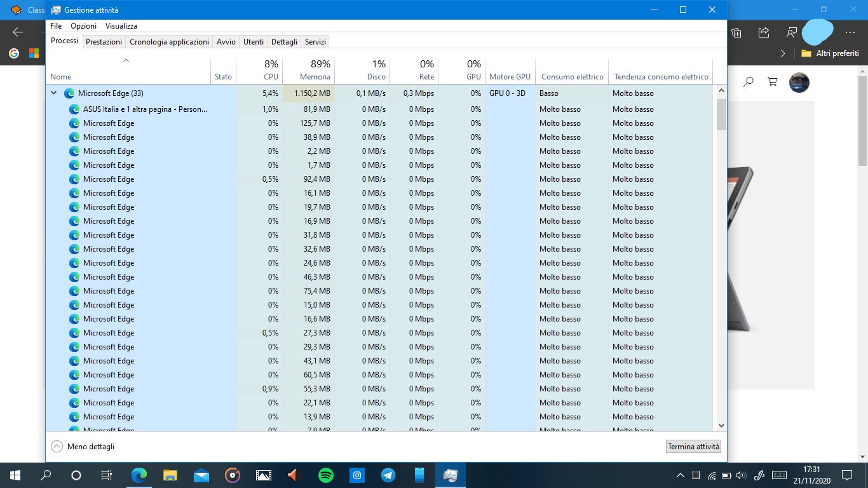Open the Opzioni menu
This screenshot has height=488, width=868.
coord(83,26)
